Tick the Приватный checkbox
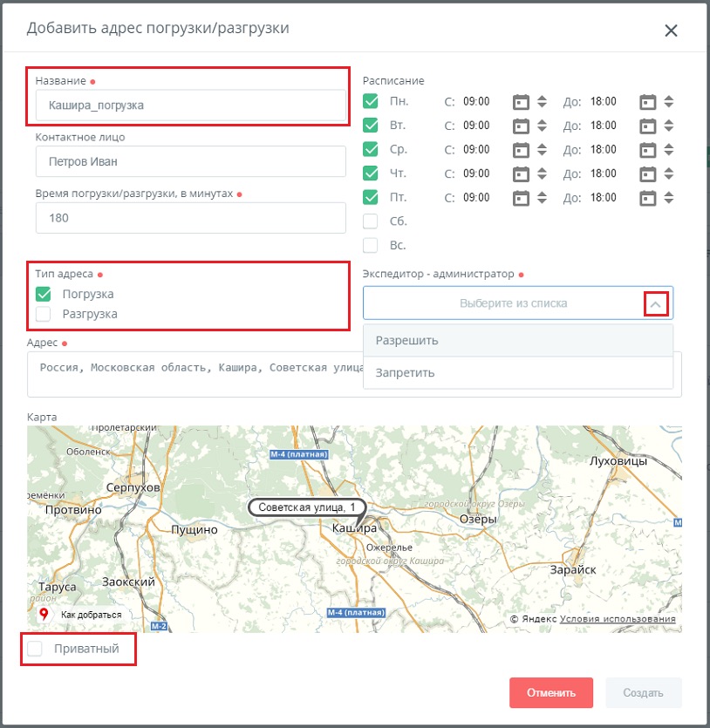Viewport: 710px width, 728px height. [x=35, y=649]
